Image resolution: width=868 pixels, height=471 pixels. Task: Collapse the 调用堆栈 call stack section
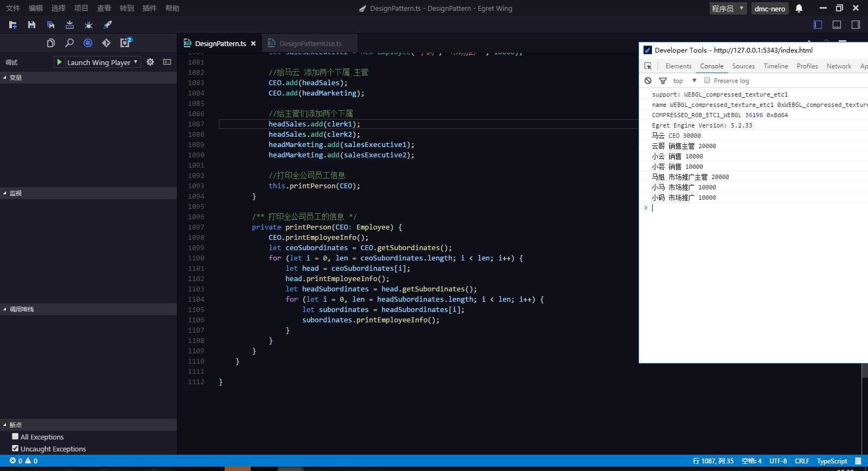coord(88,309)
